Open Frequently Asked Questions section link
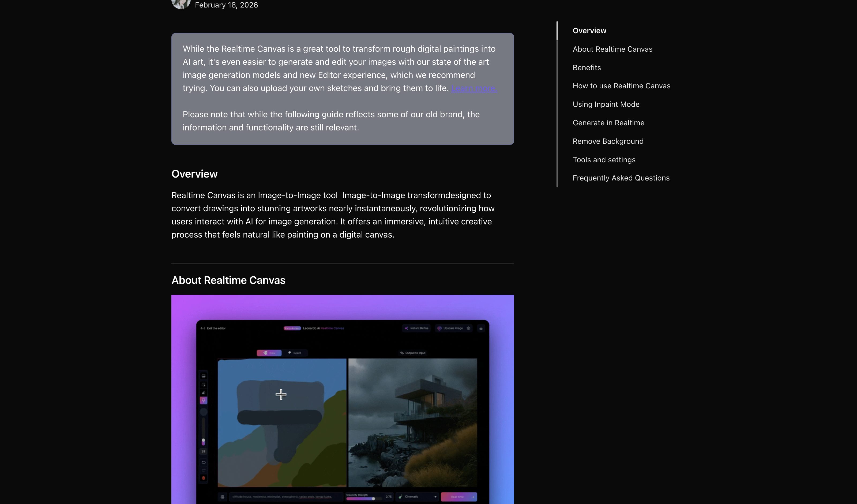The height and width of the screenshot is (504, 857). (x=621, y=178)
